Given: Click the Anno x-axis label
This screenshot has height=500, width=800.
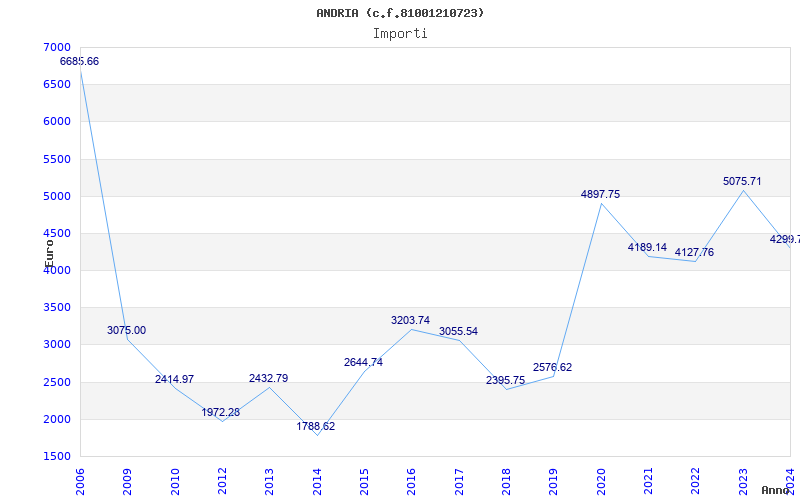Looking at the screenshot, I should pos(776,490).
